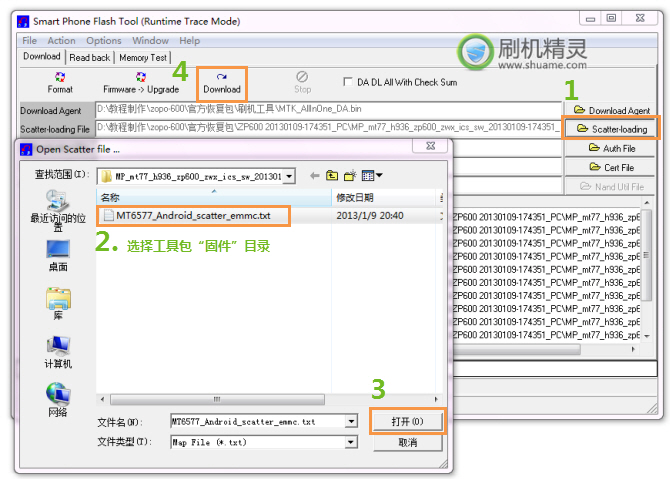670x479 pixels.
Task: Switch to the Download tab
Action: (x=42, y=56)
